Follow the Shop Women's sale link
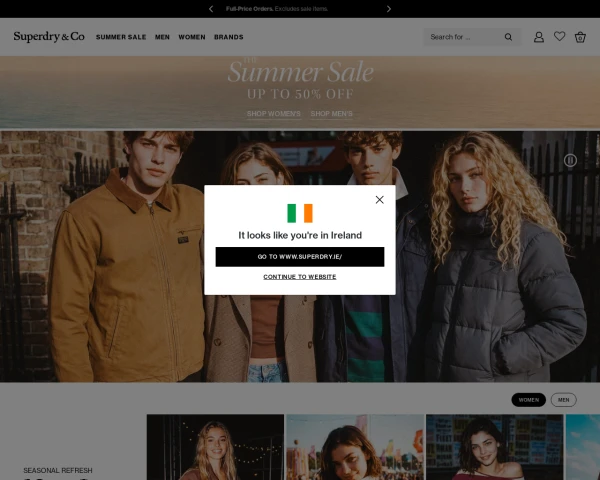 pos(274,114)
